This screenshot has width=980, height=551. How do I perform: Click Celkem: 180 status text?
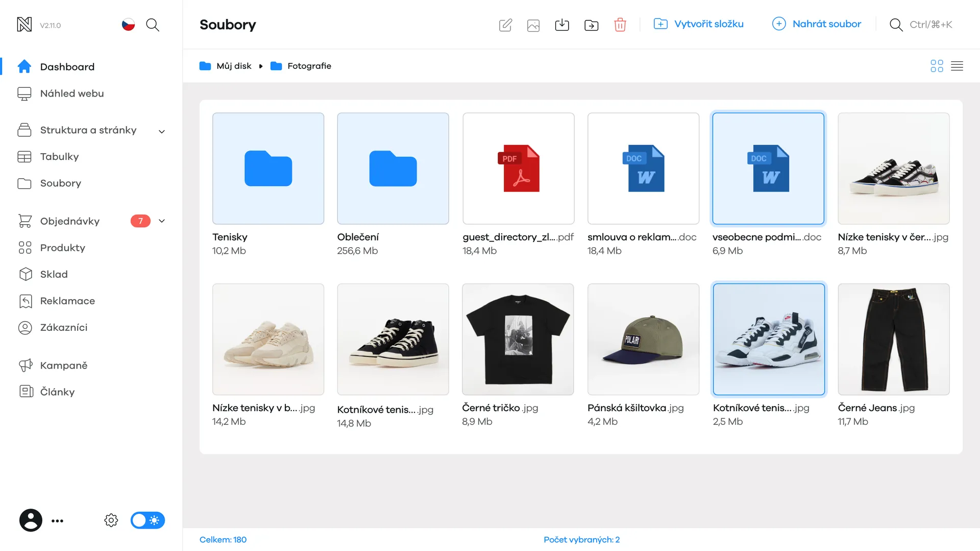point(223,540)
